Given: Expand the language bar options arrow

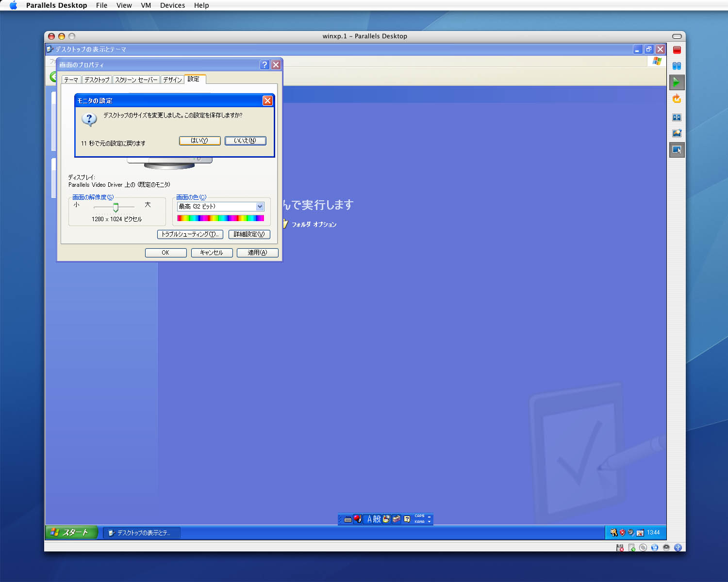Looking at the screenshot, I should point(429,522).
